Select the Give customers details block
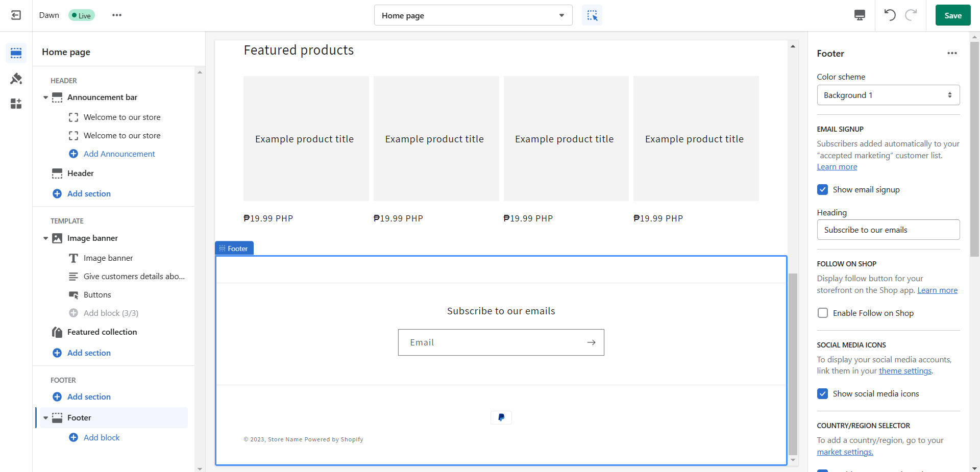This screenshot has width=980, height=472. (134, 277)
